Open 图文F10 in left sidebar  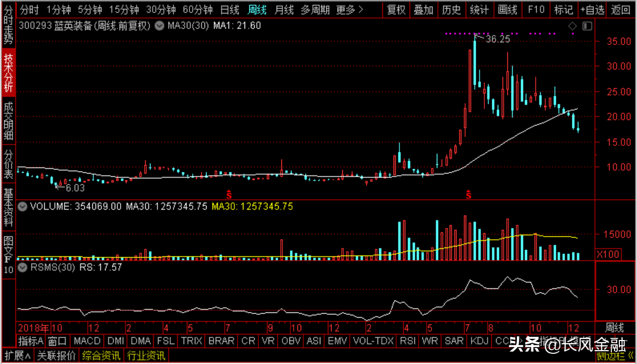[x=8, y=255]
